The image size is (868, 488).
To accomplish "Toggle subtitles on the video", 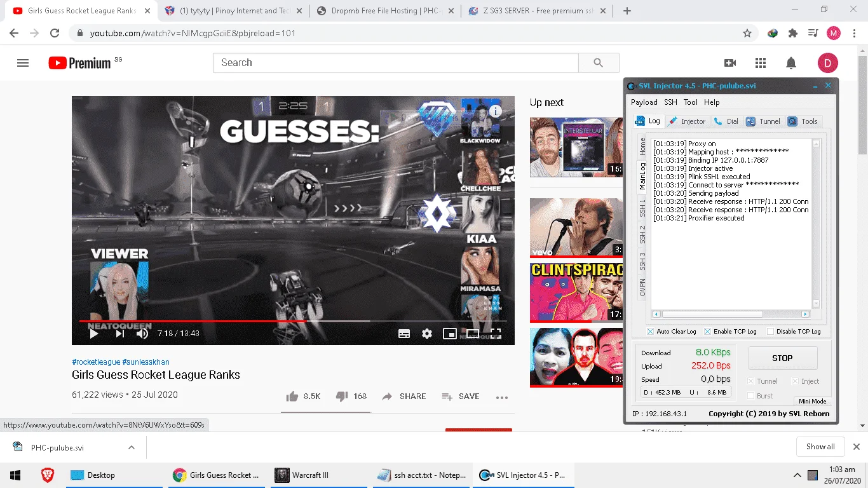I will [404, 334].
